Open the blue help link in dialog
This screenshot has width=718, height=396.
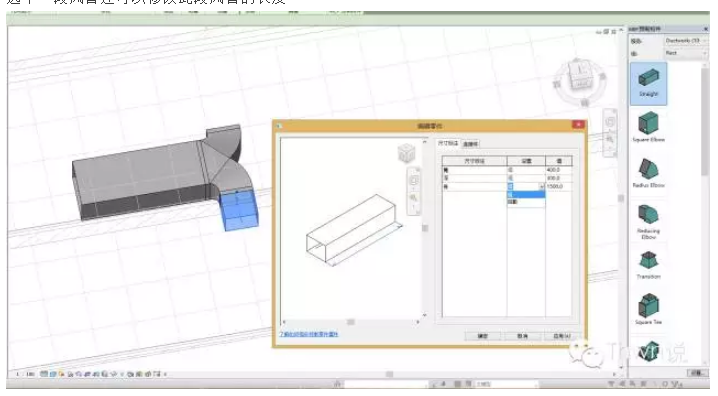309,334
